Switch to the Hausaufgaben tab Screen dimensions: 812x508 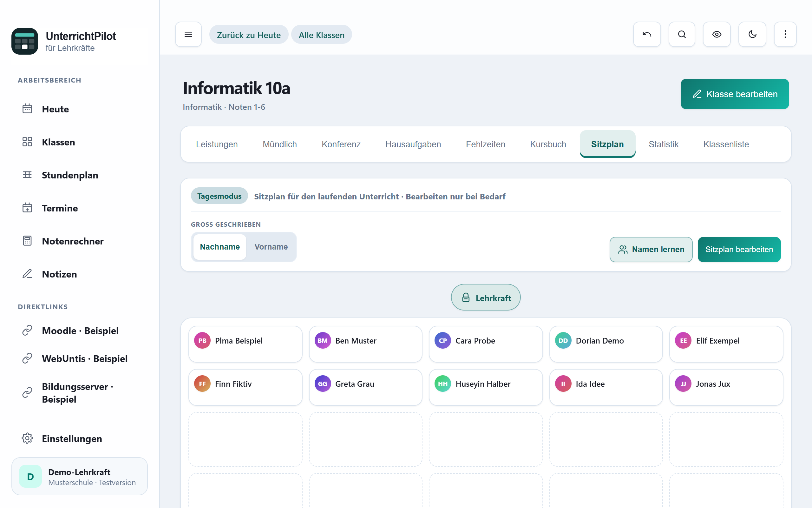pos(413,144)
